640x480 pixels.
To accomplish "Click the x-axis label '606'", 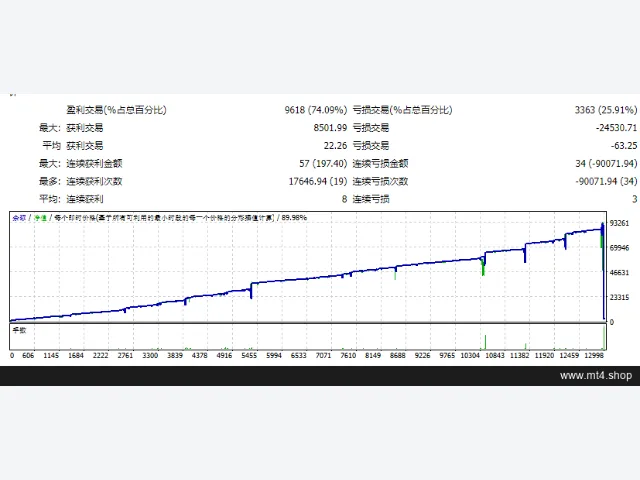I will point(28,356).
